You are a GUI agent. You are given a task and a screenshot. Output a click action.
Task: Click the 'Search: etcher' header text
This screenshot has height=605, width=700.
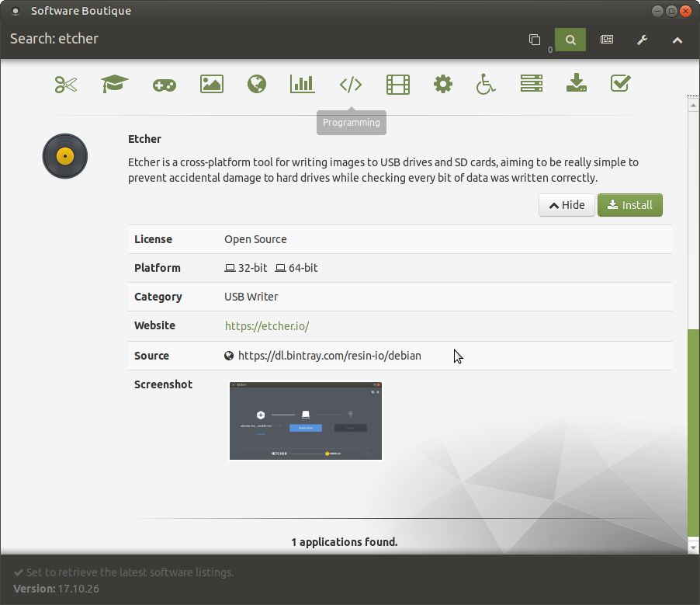[54, 39]
